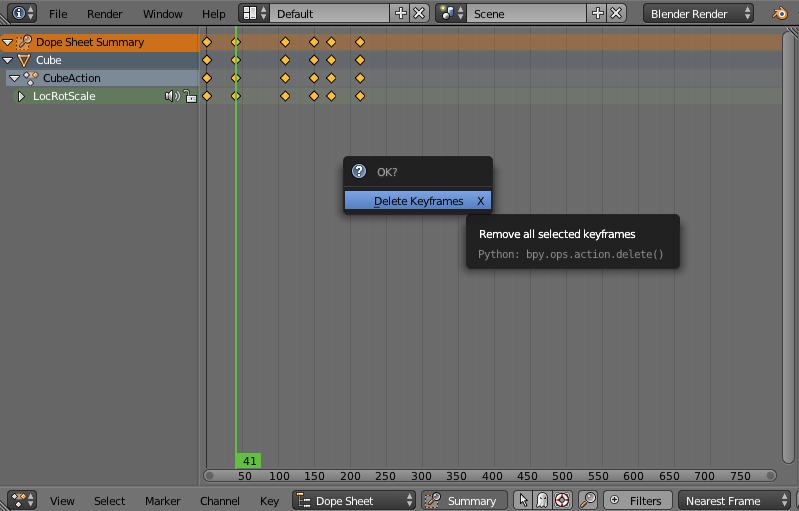This screenshot has width=799, height=511.
Task: Click the screen layout browse icon
Action: [255, 13]
